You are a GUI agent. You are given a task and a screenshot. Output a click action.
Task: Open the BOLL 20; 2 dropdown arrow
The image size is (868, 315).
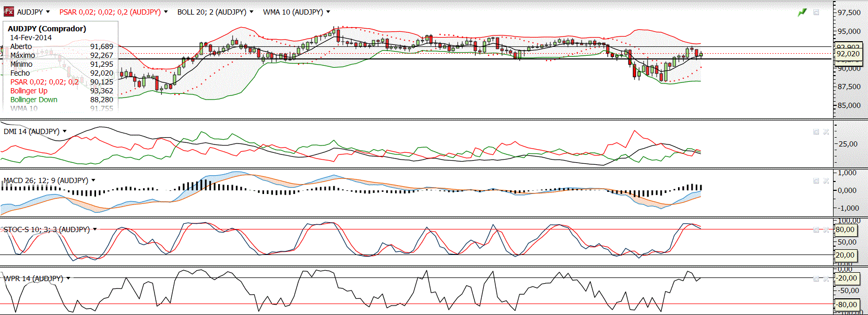click(x=252, y=12)
